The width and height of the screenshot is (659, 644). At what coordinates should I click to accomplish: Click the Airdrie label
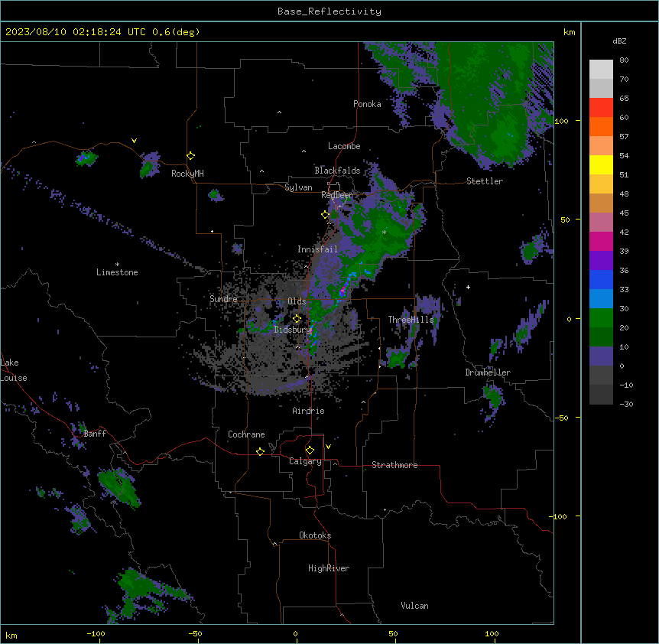(308, 411)
